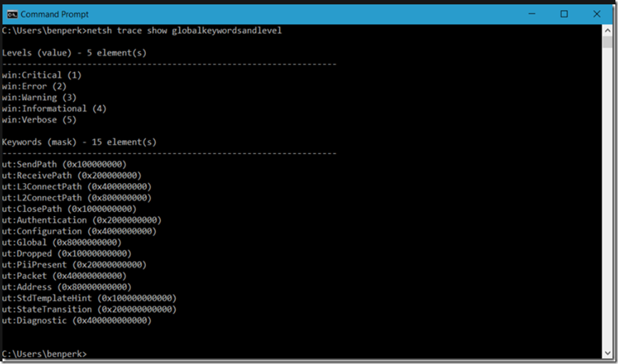
Task: Maximize the Command Prompt window
Action: tap(564, 14)
